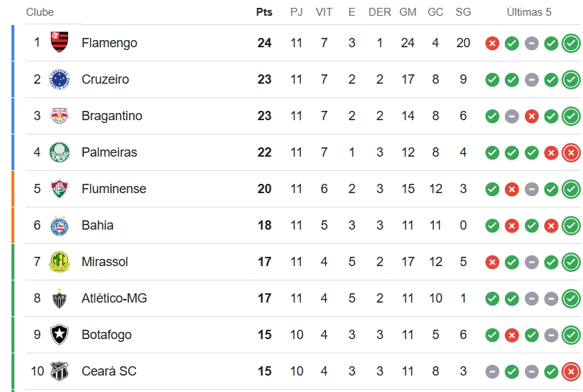Click the Palmeiras green crest

(x=59, y=152)
